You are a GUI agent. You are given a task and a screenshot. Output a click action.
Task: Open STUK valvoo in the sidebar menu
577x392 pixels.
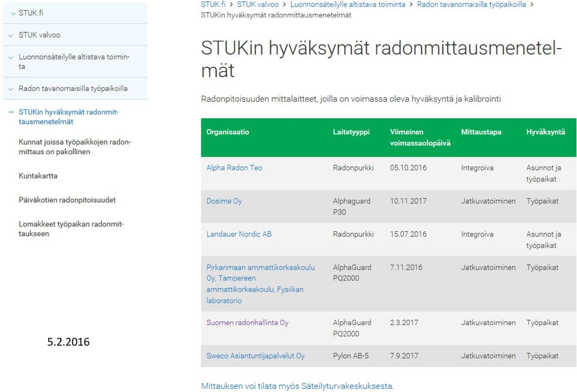[x=40, y=35]
